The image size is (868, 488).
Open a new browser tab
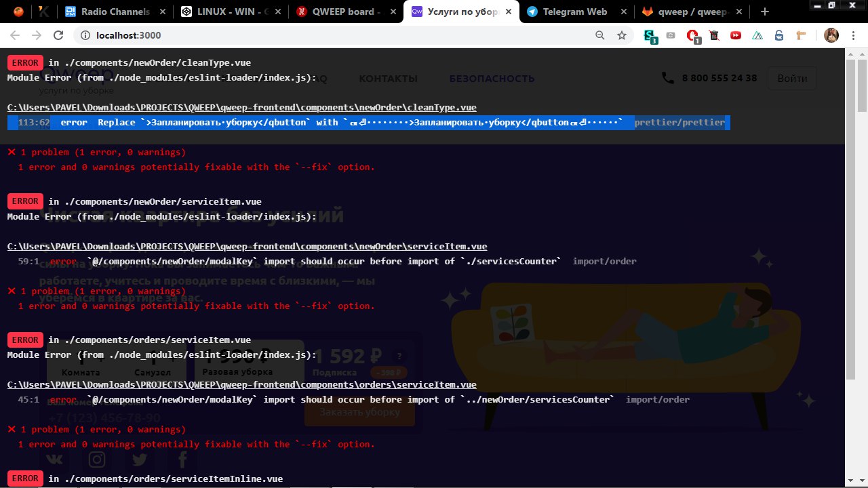pyautogui.click(x=765, y=12)
